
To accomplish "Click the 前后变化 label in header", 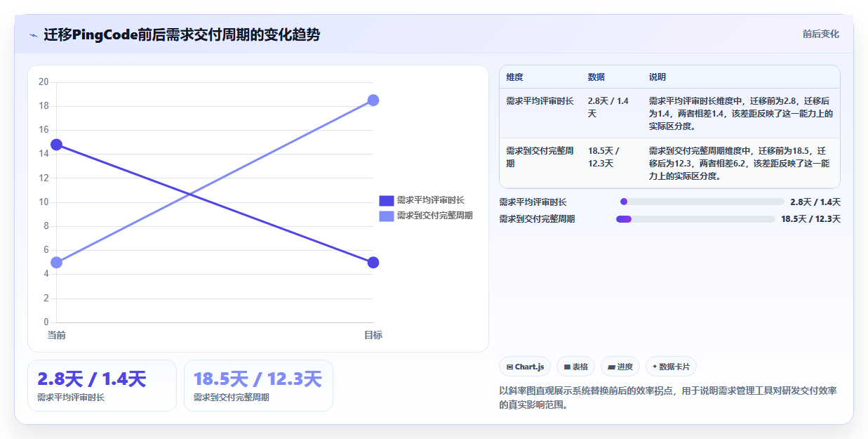I will [x=820, y=34].
